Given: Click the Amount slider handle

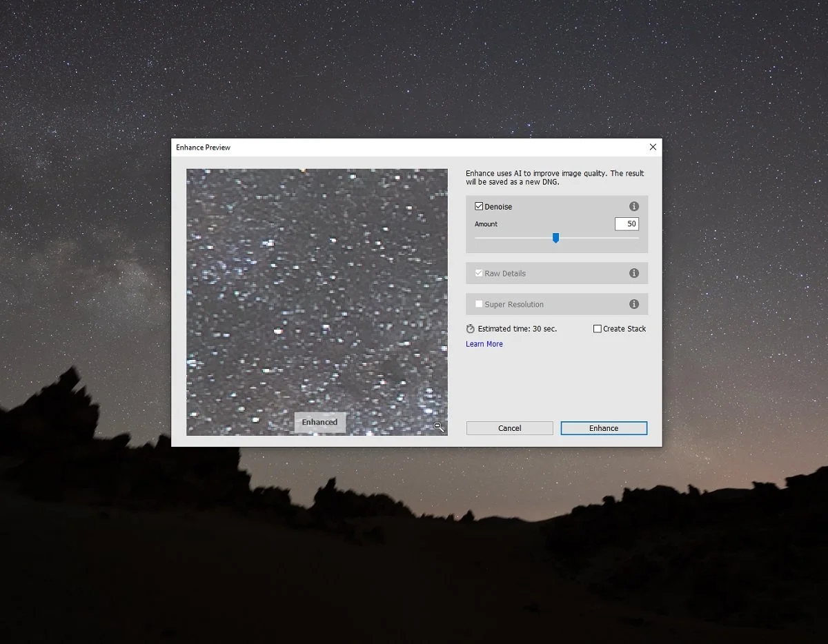Looking at the screenshot, I should point(556,238).
